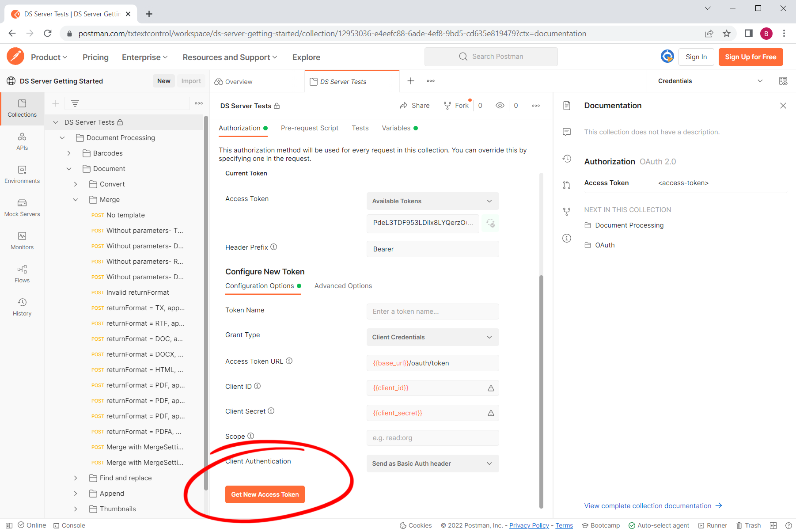Click the Access Token URL info icon
Viewport: 796px width, 532px height.
click(x=289, y=361)
